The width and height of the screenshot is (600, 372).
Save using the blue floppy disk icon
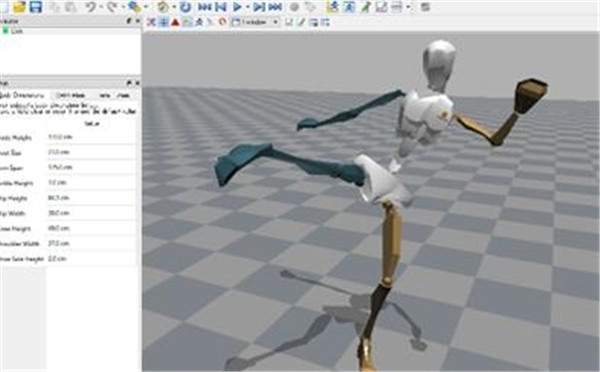pos(35,7)
